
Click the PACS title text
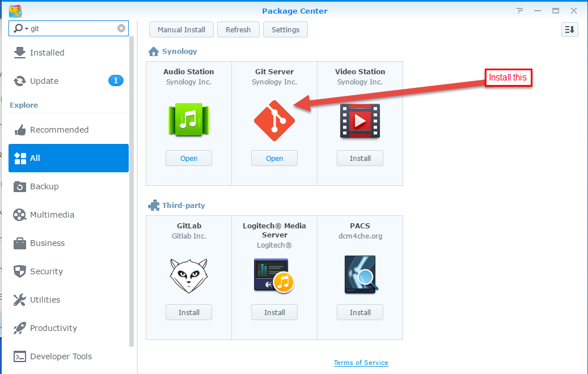pos(360,226)
